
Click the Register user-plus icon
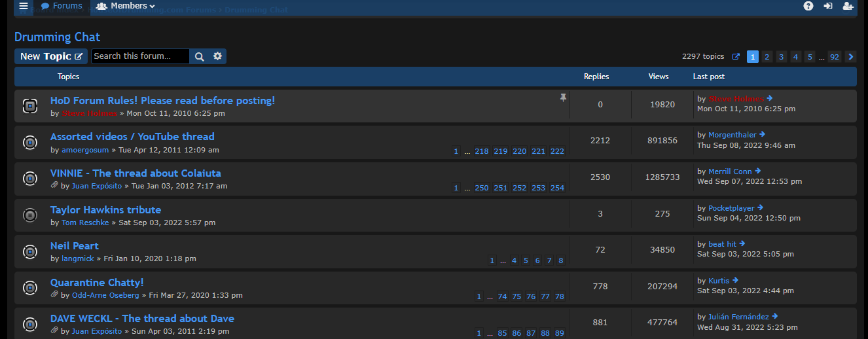(x=848, y=6)
